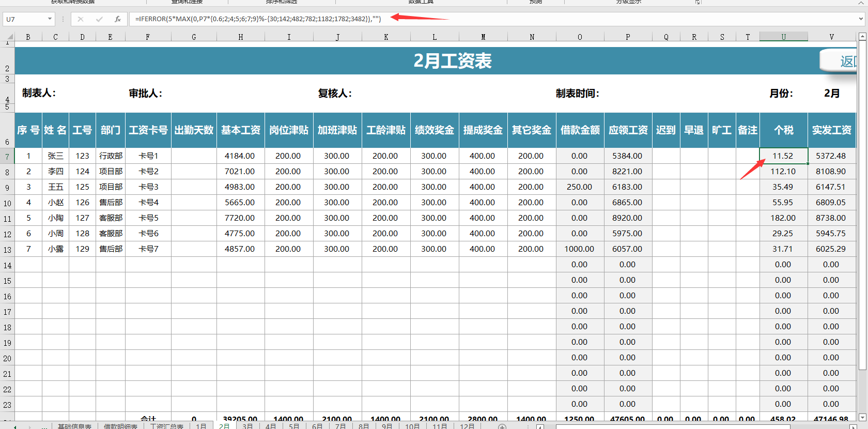Collapse the ribbon with the top-right arrow
Viewport: 868px width, 429px height.
[x=861, y=3]
